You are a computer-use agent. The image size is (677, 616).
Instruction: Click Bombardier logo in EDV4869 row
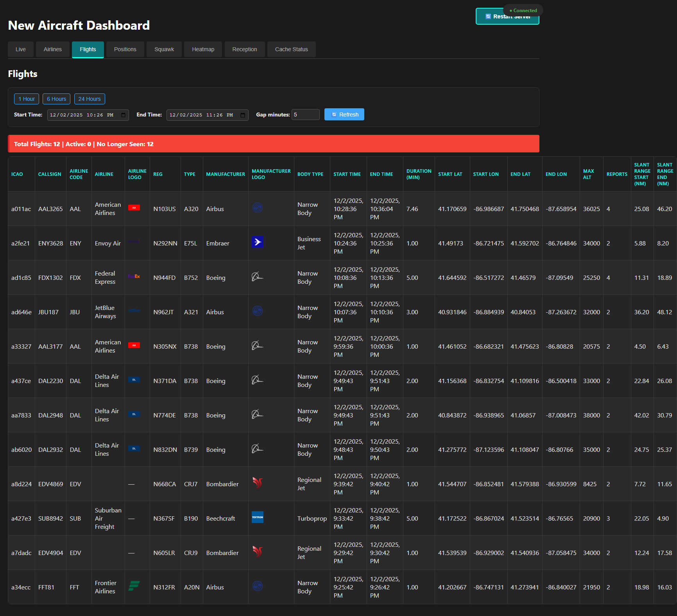[x=257, y=483]
